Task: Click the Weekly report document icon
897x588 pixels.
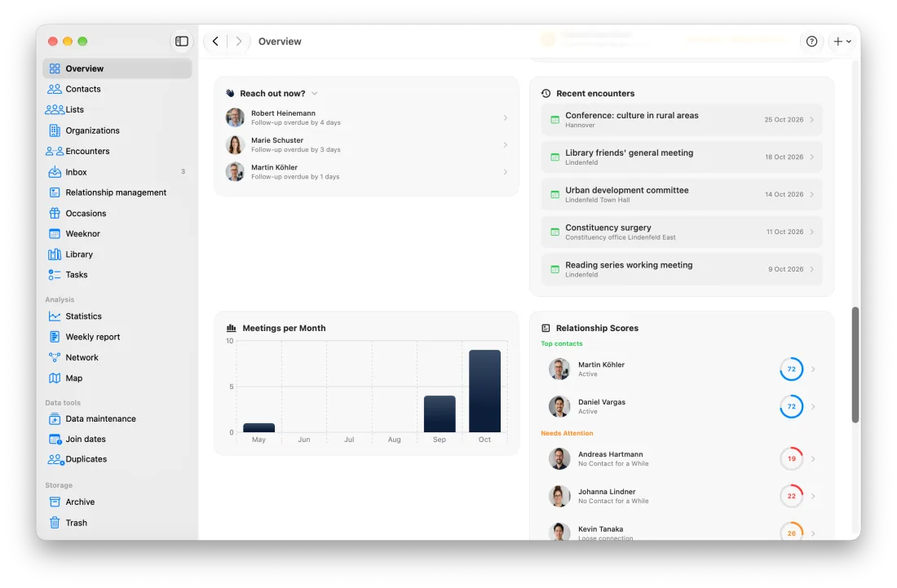Action: click(55, 337)
